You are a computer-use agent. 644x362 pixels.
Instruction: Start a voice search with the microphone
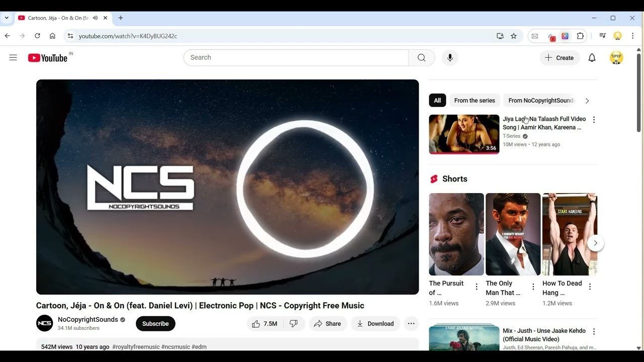tap(450, 57)
